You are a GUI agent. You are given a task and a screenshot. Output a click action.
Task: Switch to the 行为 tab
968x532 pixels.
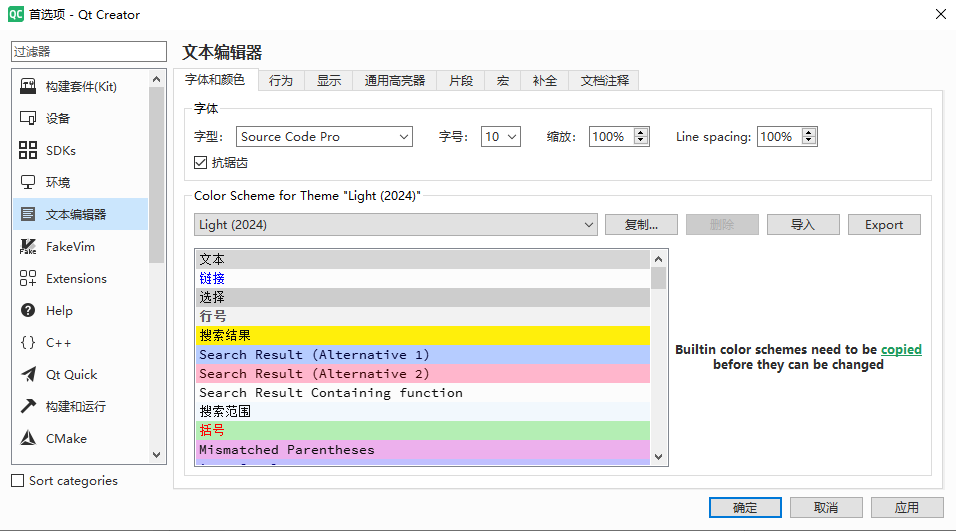[281, 81]
